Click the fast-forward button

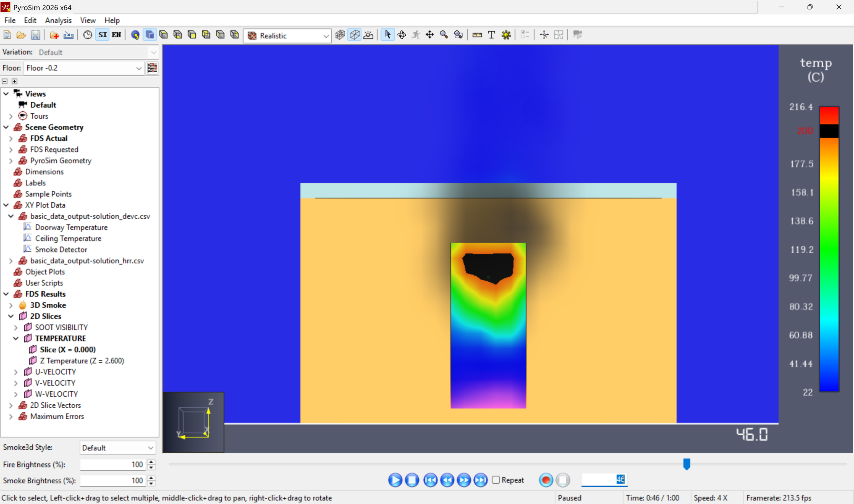[x=464, y=480]
